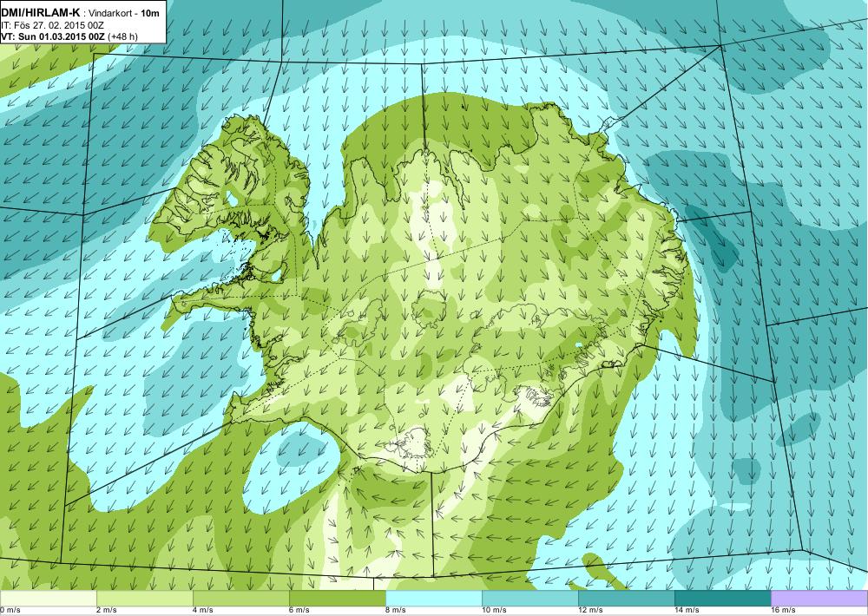Click the "IT: Fös 27. 02. 2015 00Z" line

coord(53,25)
